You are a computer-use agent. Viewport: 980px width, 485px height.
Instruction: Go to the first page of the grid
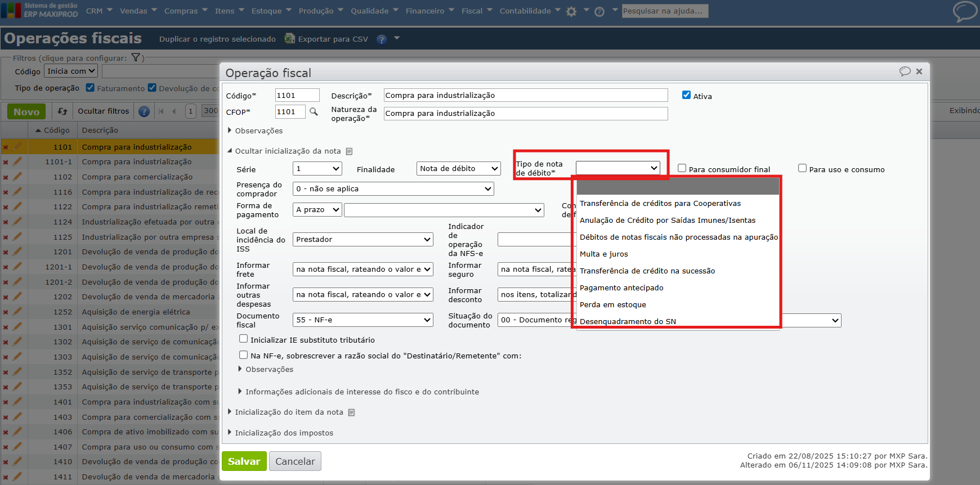(x=161, y=111)
